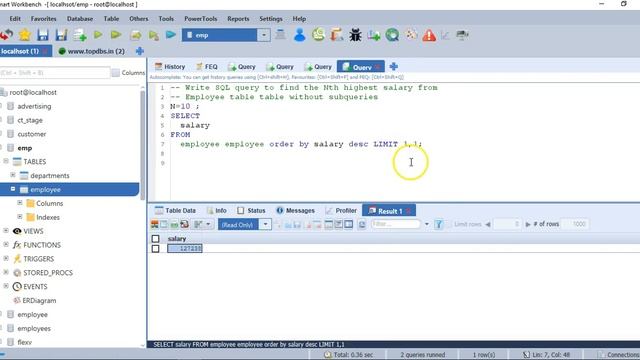Click the object browser vertical scrollbar
The height and width of the screenshot is (360, 640).
click(x=142, y=144)
